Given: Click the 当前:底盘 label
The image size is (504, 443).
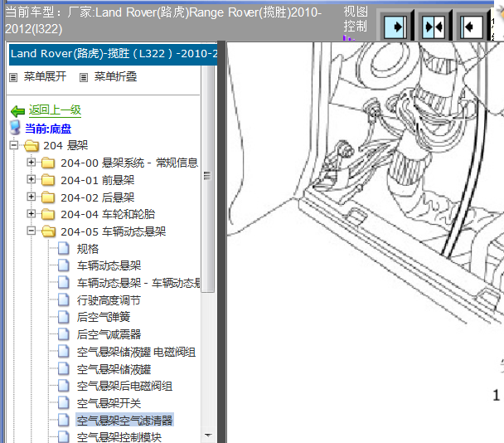Looking at the screenshot, I should pos(48,129).
